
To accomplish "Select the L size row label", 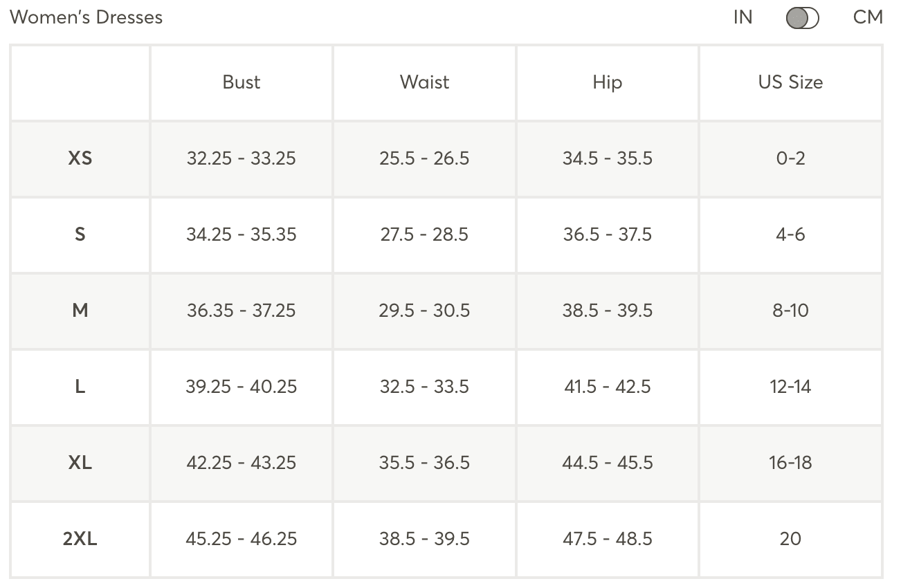I will coord(80,387).
